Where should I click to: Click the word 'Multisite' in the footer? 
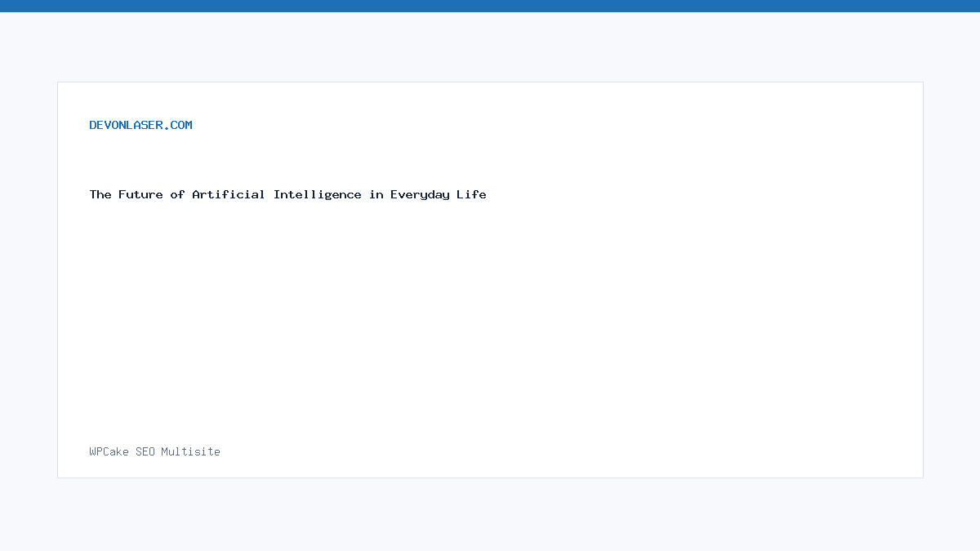[x=190, y=451]
